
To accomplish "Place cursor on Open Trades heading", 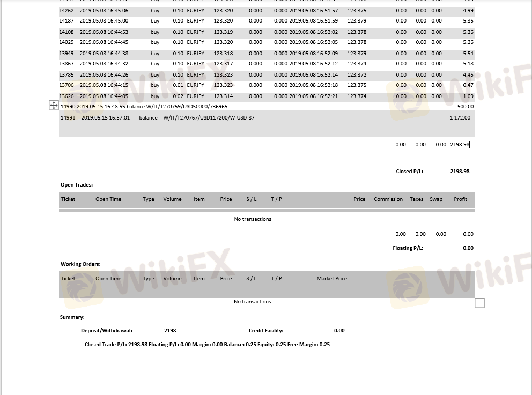I will tap(77, 185).
